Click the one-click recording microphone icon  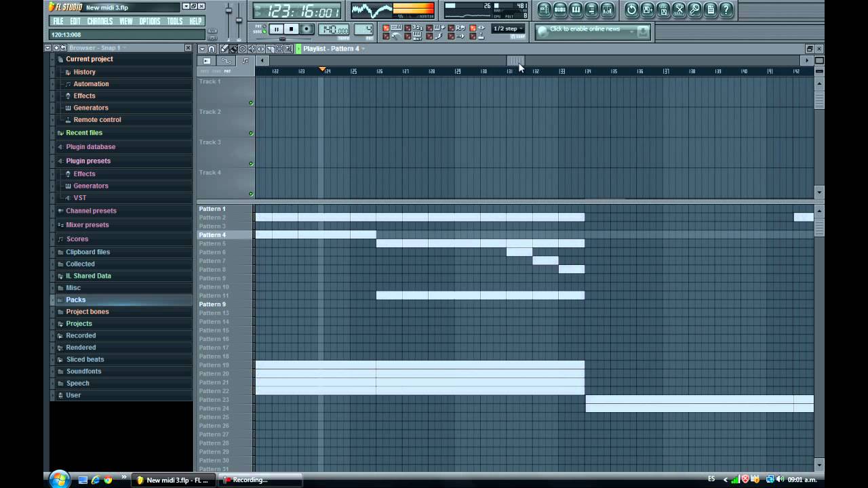(694, 9)
